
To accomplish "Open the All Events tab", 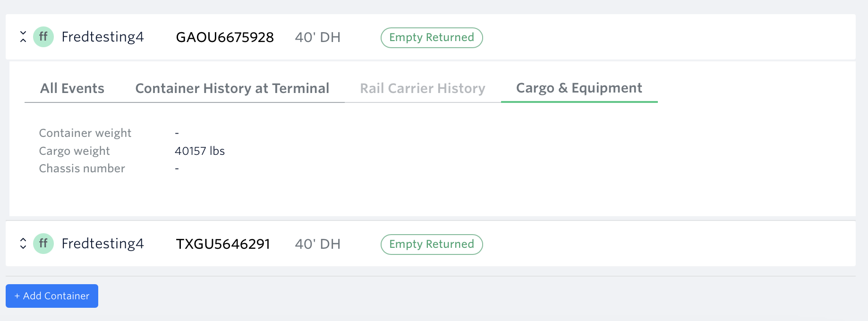I will pos(72,88).
